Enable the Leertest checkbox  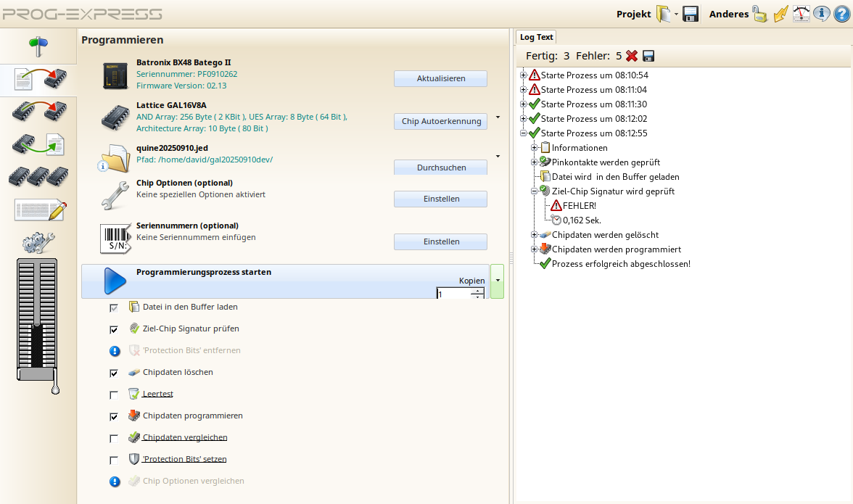114,395
